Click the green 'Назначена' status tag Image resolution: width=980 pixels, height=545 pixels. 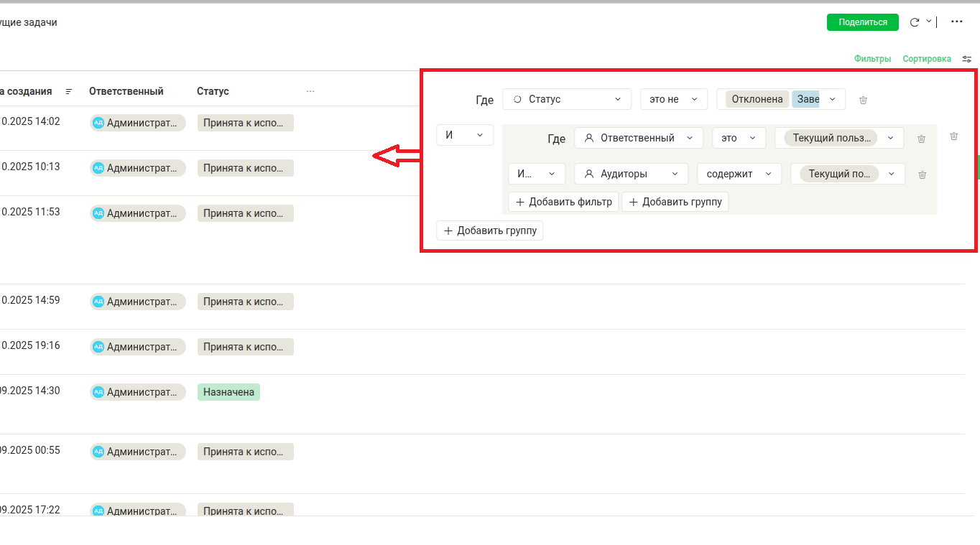(x=228, y=392)
